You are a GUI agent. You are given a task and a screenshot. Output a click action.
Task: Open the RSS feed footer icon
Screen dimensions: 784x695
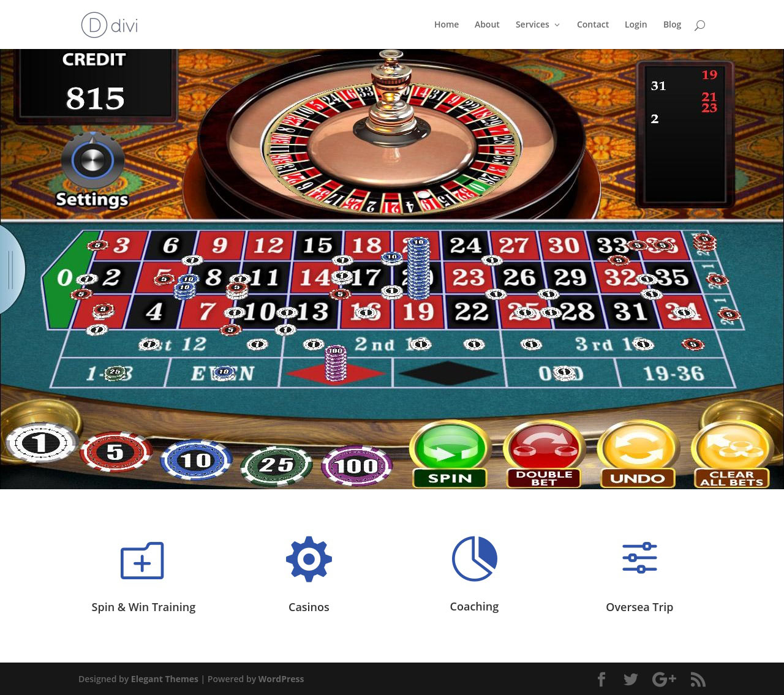point(698,679)
